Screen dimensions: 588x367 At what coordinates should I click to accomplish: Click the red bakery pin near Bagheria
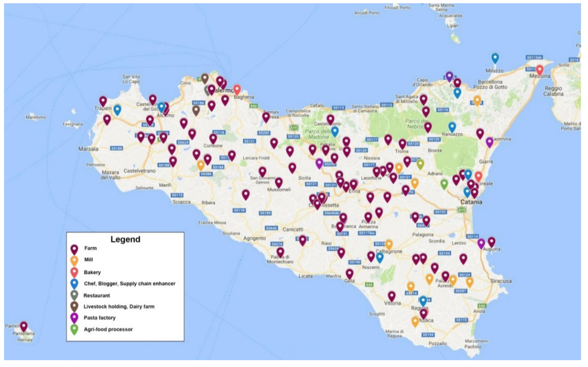[x=237, y=89]
